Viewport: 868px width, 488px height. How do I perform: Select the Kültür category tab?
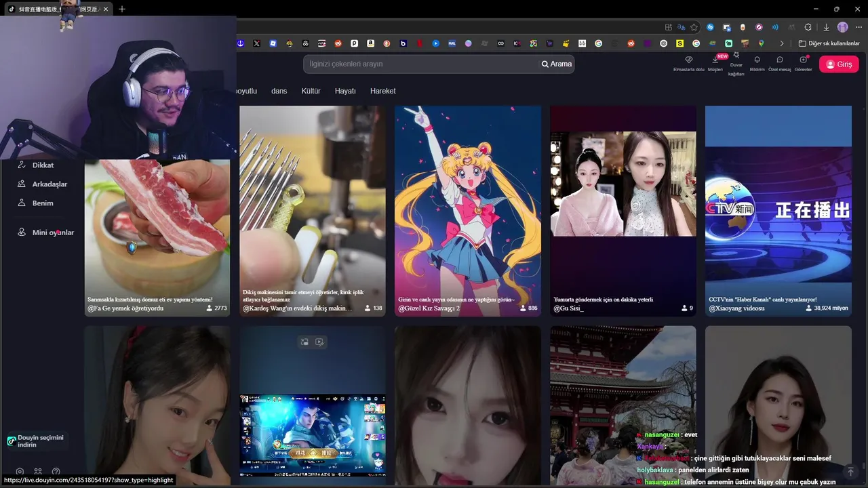tap(311, 91)
